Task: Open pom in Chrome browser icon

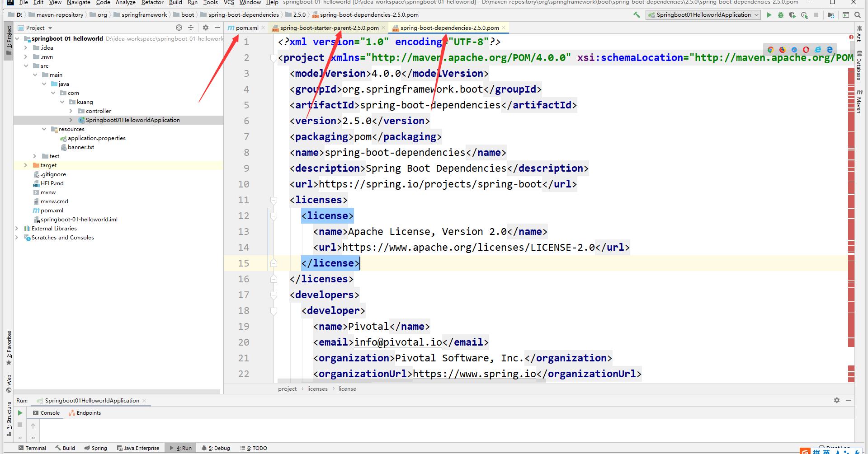Action: pyautogui.click(x=771, y=50)
